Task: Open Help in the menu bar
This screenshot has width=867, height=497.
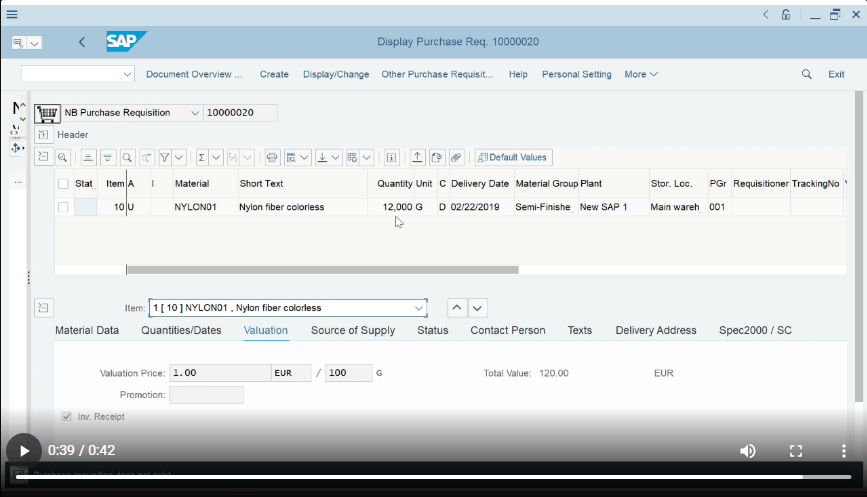Action: 518,74
